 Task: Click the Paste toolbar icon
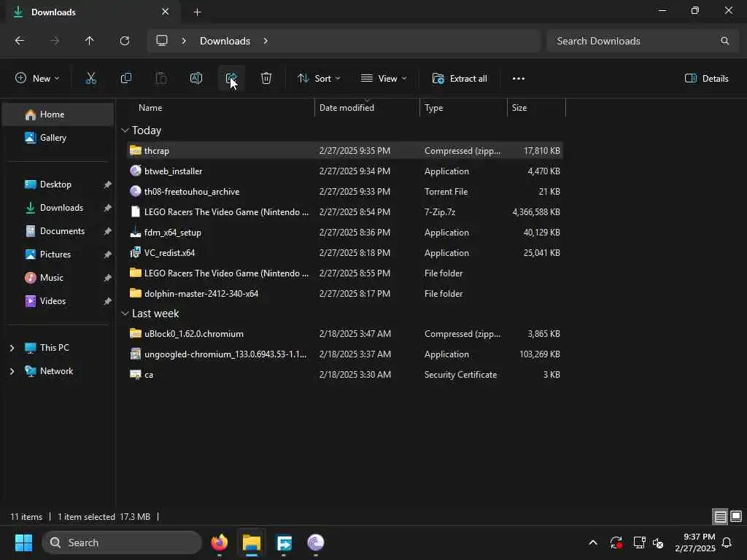click(161, 79)
